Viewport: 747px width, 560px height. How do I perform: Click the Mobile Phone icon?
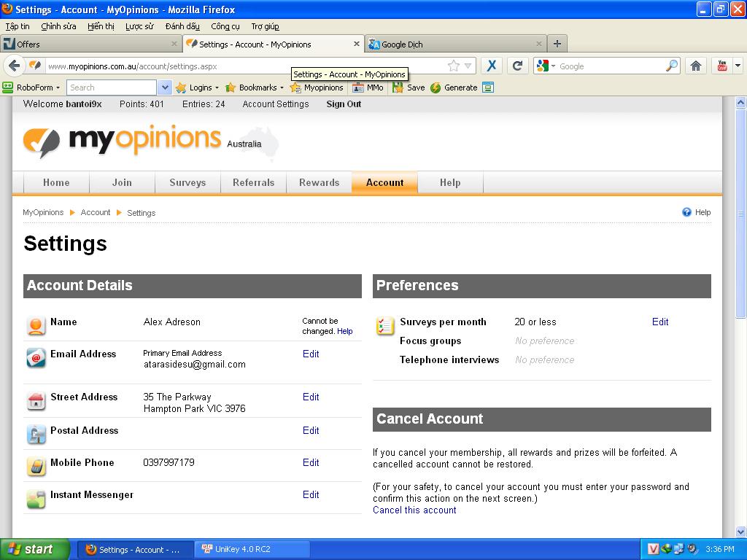pos(36,467)
